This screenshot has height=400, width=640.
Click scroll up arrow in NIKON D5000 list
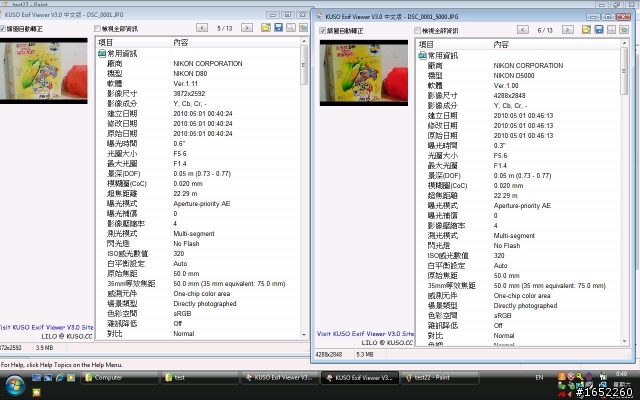[x=624, y=43]
